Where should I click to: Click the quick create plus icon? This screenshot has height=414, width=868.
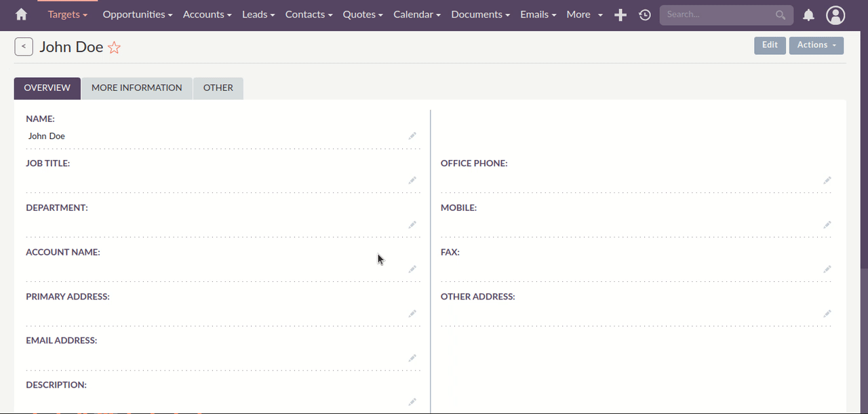[x=620, y=15]
